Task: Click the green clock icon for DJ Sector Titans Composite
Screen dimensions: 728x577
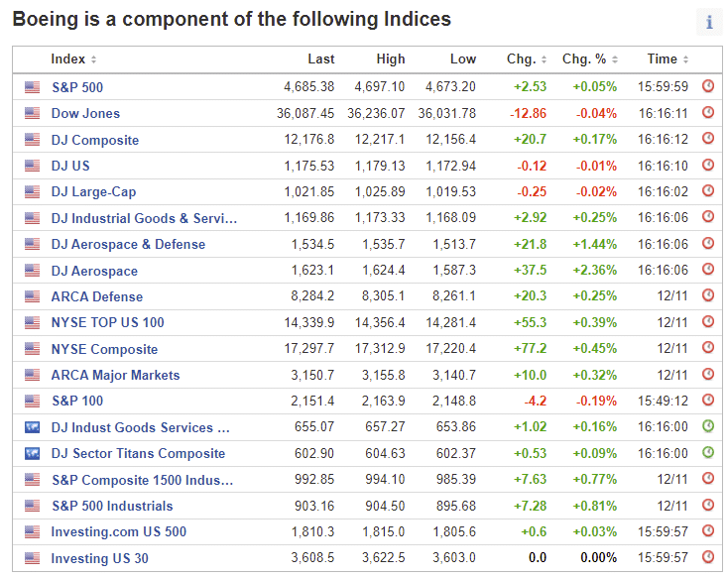Action: (708, 453)
